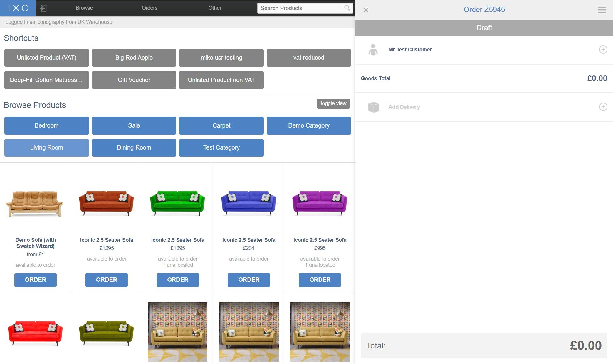Viewport: 613px width, 364px height.
Task: Open the Order Z5945 title link
Action: (484, 10)
